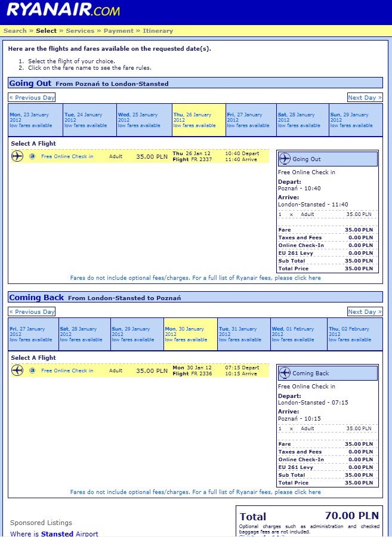The width and height of the screenshot is (392, 537).
Task: Click 'Going Out' section heading
Action: tap(30, 83)
